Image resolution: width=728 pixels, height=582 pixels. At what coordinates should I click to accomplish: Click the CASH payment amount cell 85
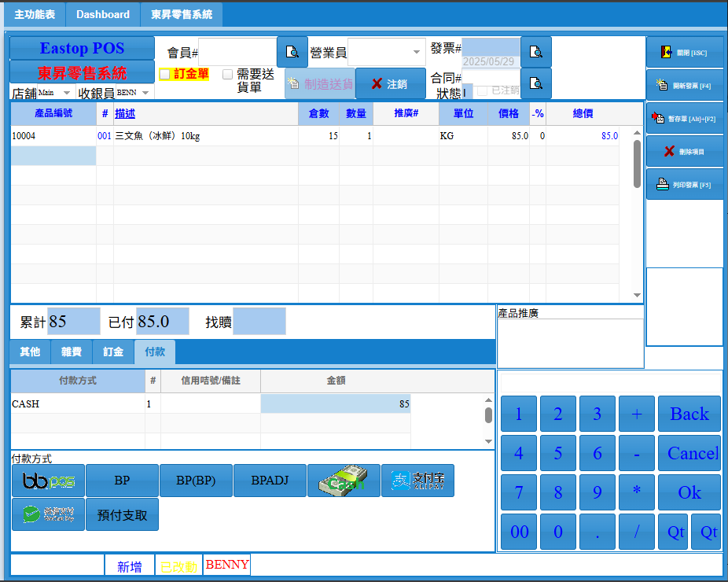tap(335, 403)
